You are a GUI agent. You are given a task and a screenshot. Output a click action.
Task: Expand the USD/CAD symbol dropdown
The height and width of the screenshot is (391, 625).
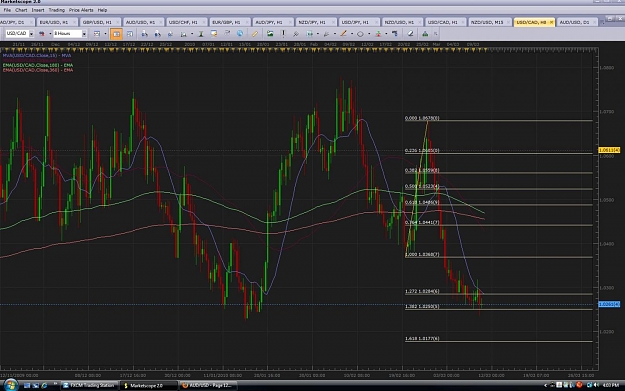(31, 34)
